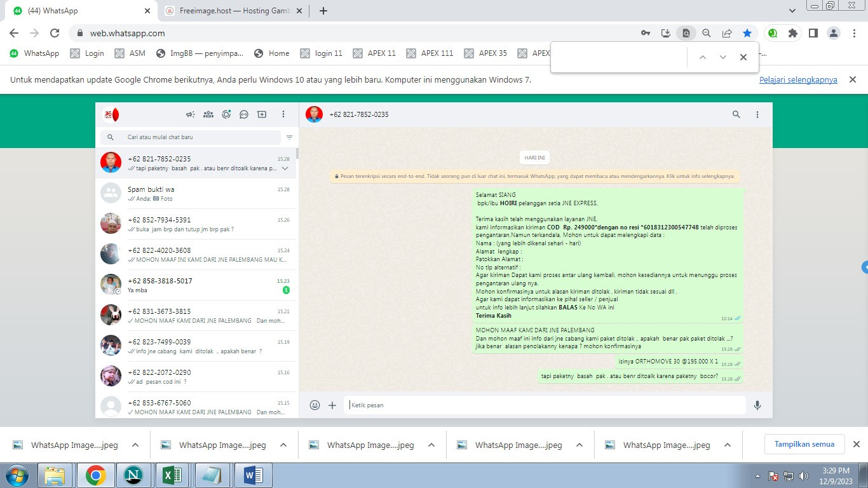Click the Ketik pesan message box

pos(545,405)
